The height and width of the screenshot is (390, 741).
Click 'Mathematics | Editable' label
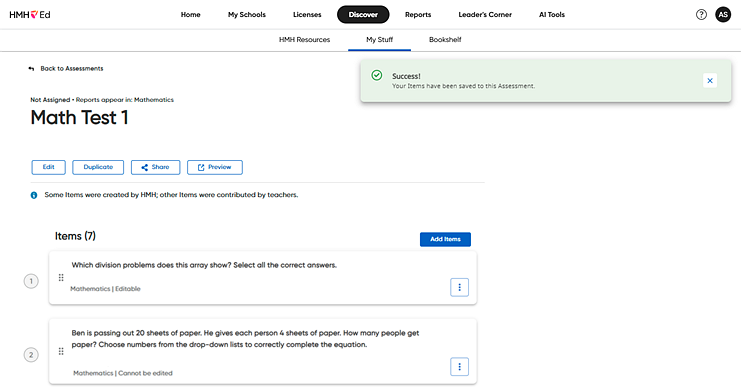coord(105,289)
